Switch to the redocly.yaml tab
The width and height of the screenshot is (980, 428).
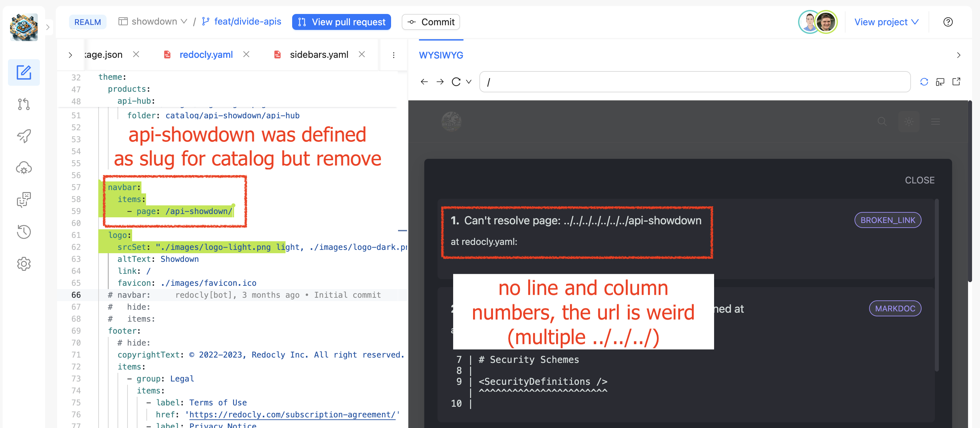pos(206,55)
